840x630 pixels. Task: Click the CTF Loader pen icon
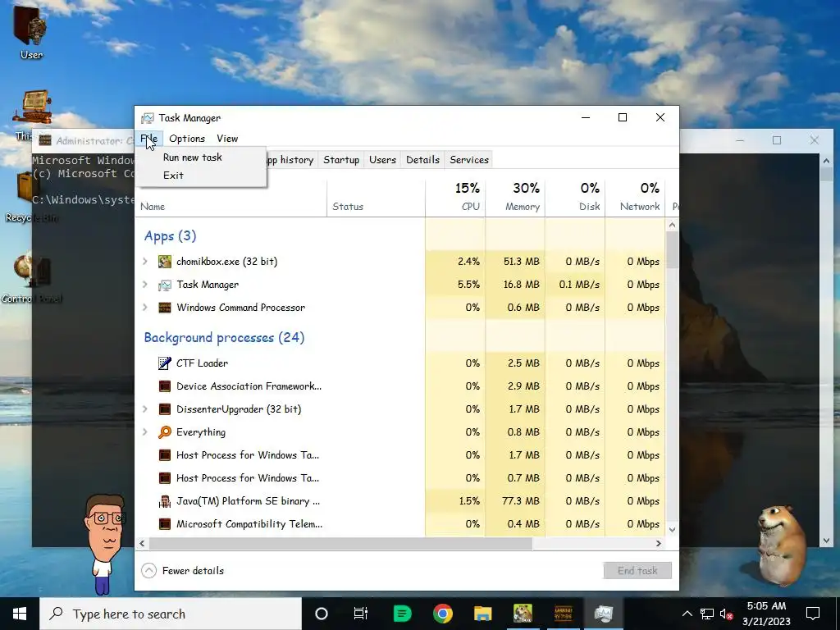click(164, 363)
